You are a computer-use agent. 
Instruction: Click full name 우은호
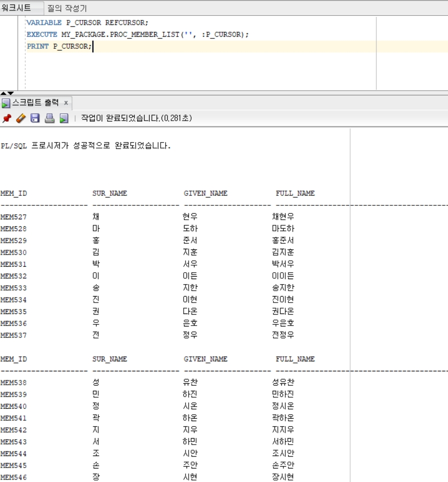(283, 323)
